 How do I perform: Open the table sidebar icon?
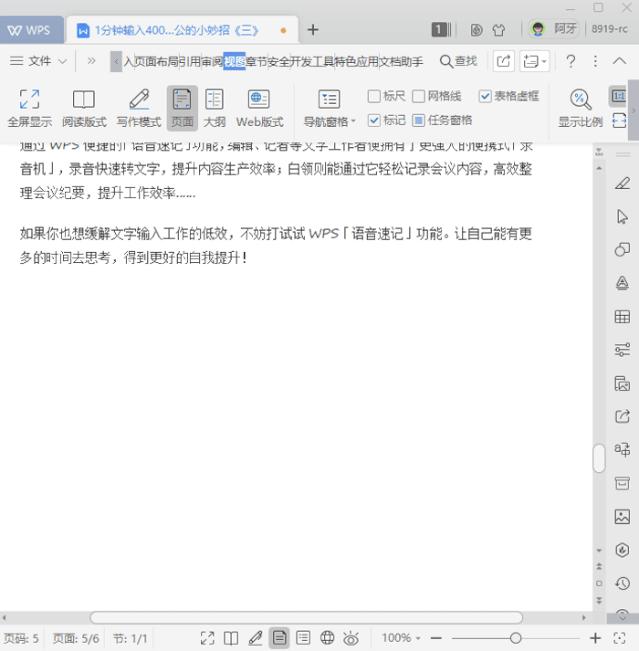[x=622, y=316]
